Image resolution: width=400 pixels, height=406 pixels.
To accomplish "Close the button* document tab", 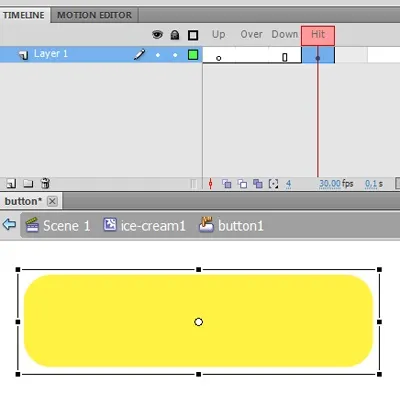I will pos(52,201).
